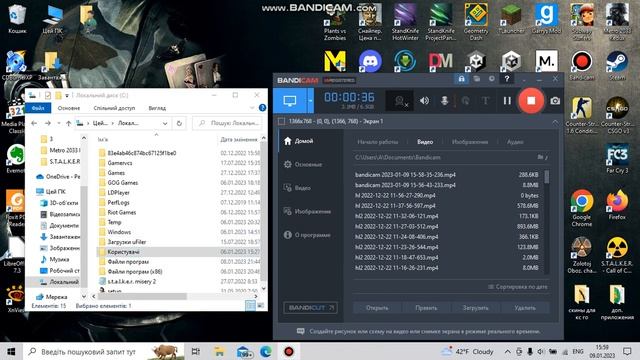Click the lock icon in Bandicam title bar
The height and width of the screenshot is (360, 640).
click(461, 79)
